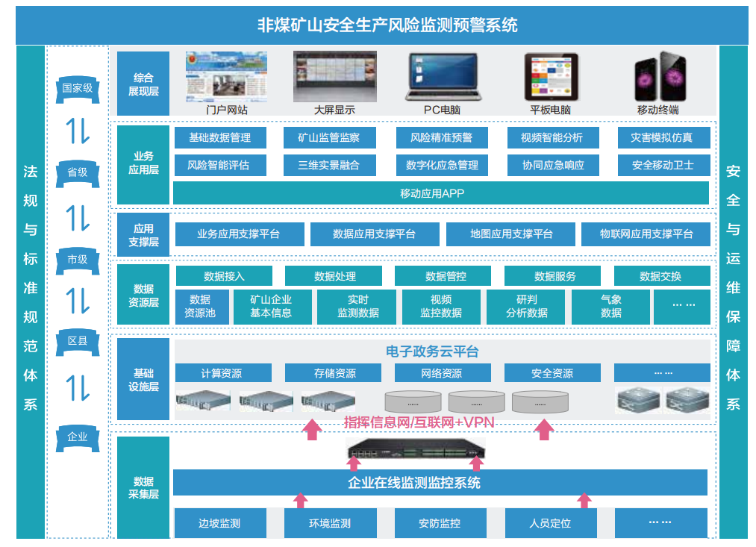Select the first server rack image under 计算资源

pos(203,401)
